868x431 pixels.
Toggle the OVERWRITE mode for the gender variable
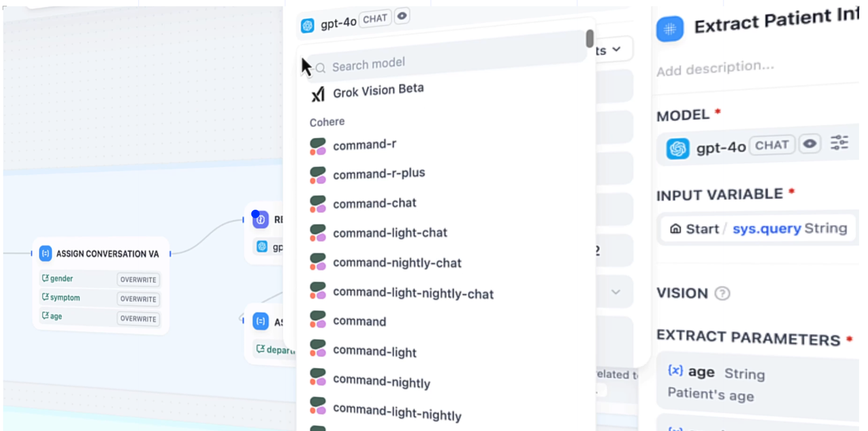[x=138, y=280]
